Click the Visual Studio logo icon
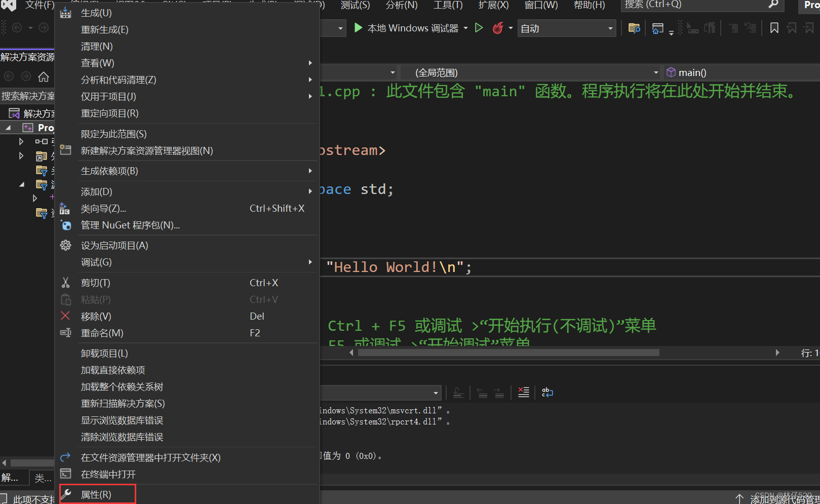This screenshot has height=504, width=820. point(9,5)
